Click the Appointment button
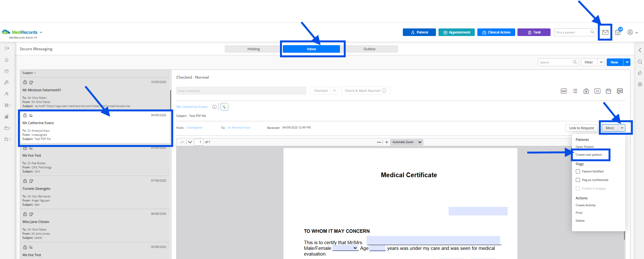Viewport: 644px width, 259px height. (456, 32)
